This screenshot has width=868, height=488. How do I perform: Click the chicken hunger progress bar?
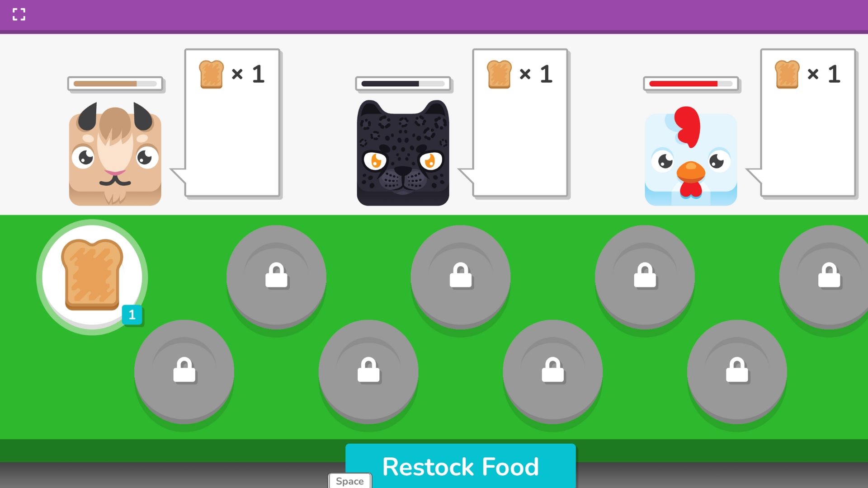point(690,84)
